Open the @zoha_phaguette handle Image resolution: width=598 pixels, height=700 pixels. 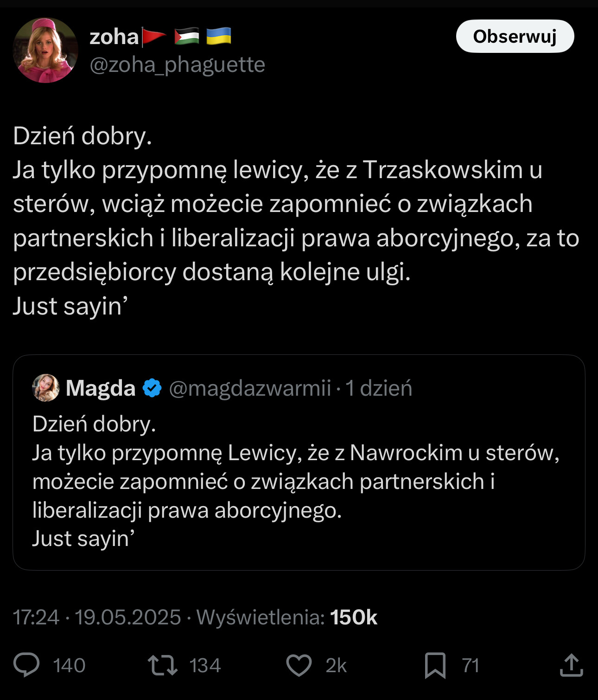tap(177, 65)
